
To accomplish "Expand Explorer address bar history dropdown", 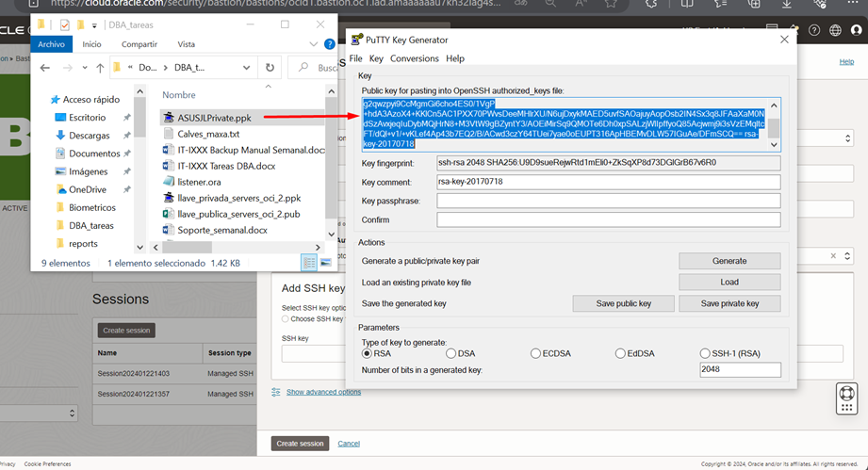I will click(x=246, y=68).
